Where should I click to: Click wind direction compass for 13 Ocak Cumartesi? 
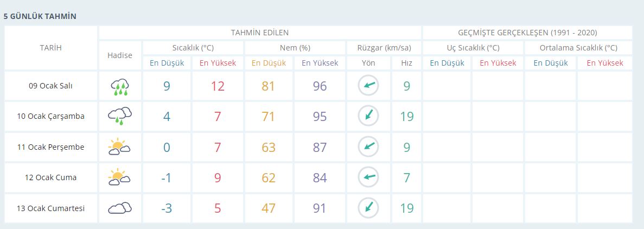tap(368, 208)
